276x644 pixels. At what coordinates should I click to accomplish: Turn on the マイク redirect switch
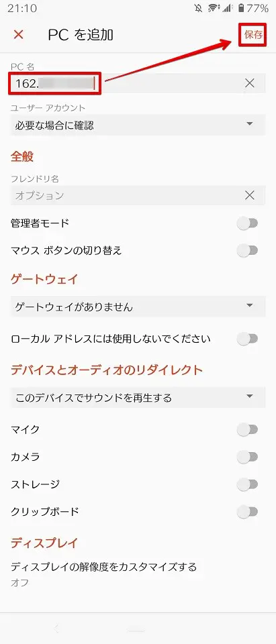click(248, 429)
